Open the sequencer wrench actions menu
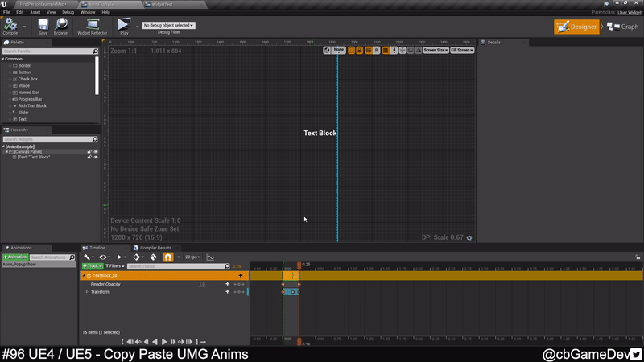Screen dimensions: 644x362 pos(88,257)
